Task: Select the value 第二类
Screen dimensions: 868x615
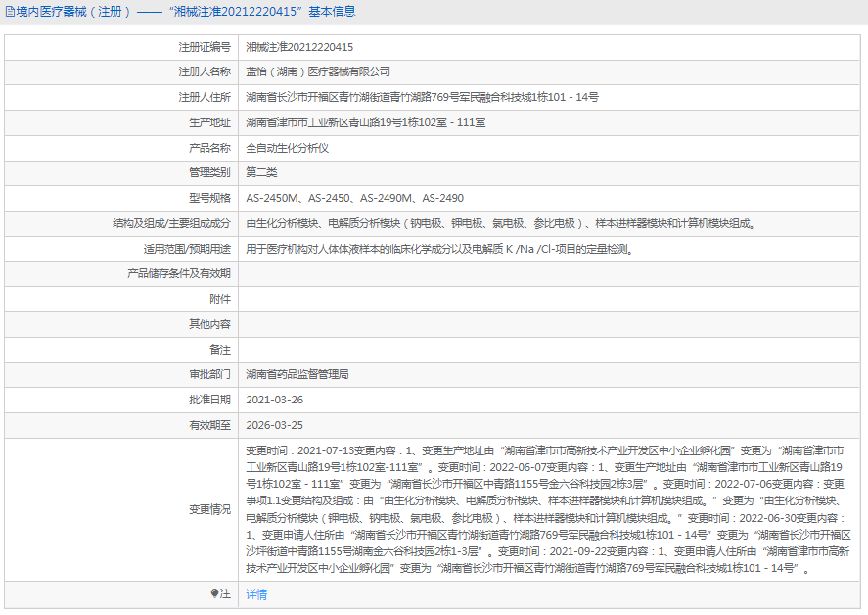Action: pyautogui.click(x=261, y=172)
